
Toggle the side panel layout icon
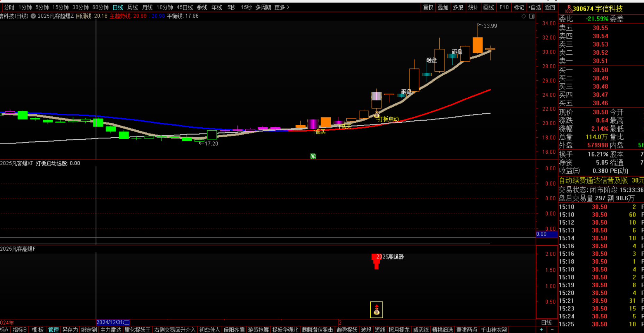coord(531,16)
